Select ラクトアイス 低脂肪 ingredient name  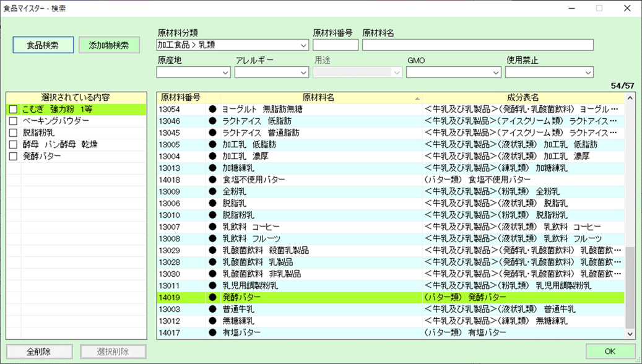coord(257,121)
